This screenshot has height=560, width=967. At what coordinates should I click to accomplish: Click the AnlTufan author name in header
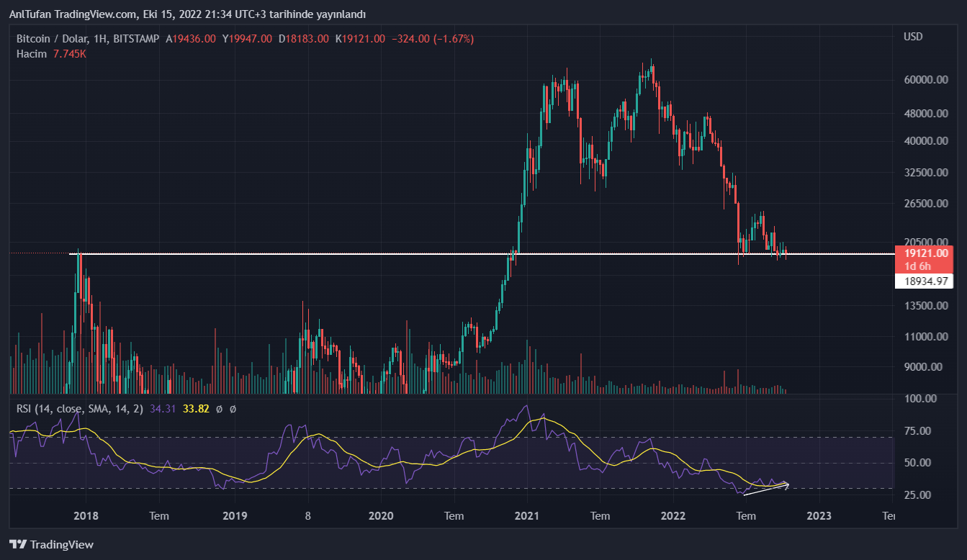pos(34,14)
